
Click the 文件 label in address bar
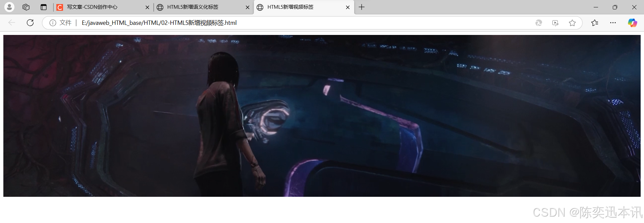pos(65,23)
